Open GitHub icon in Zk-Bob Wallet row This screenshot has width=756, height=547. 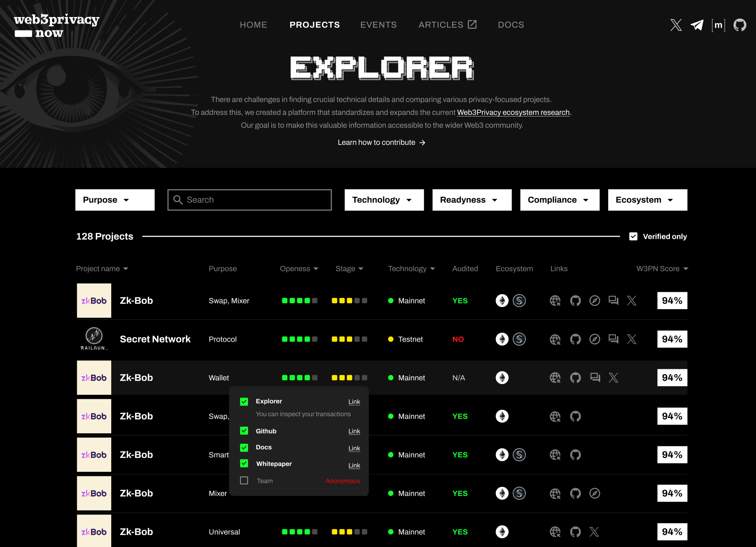coord(575,378)
